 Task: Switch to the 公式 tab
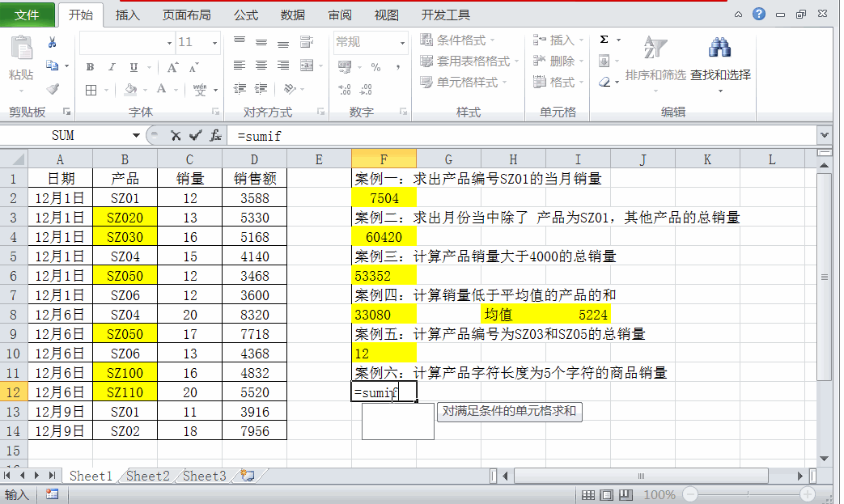246,15
